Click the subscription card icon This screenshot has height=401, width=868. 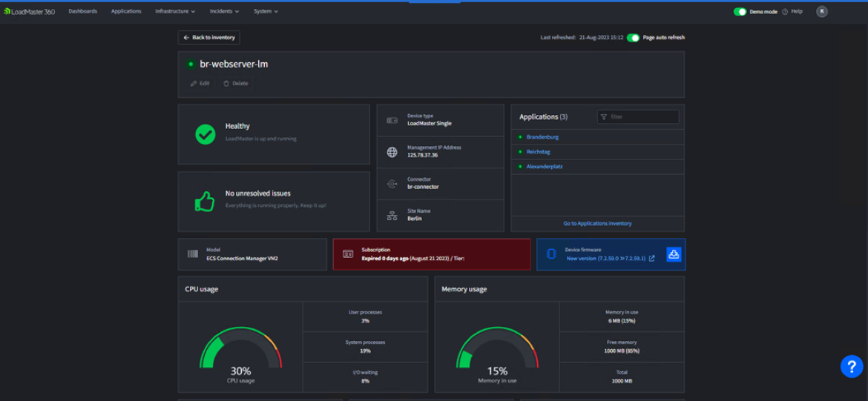pyautogui.click(x=348, y=254)
